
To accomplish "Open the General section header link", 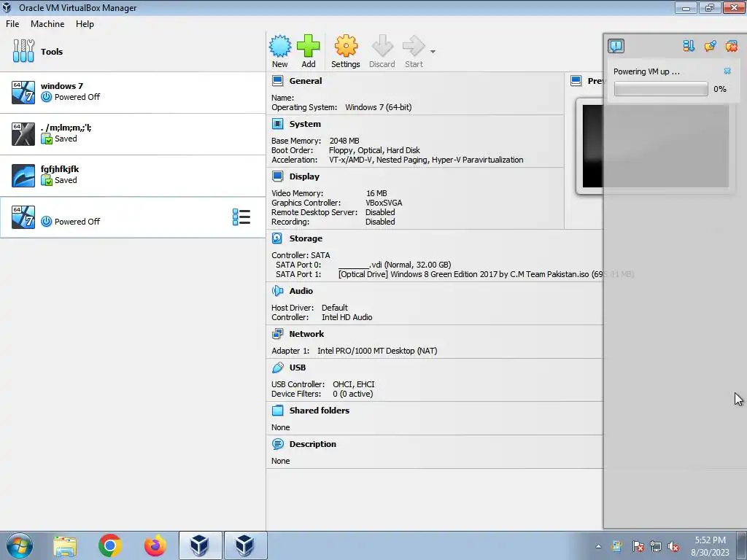I will click(306, 80).
